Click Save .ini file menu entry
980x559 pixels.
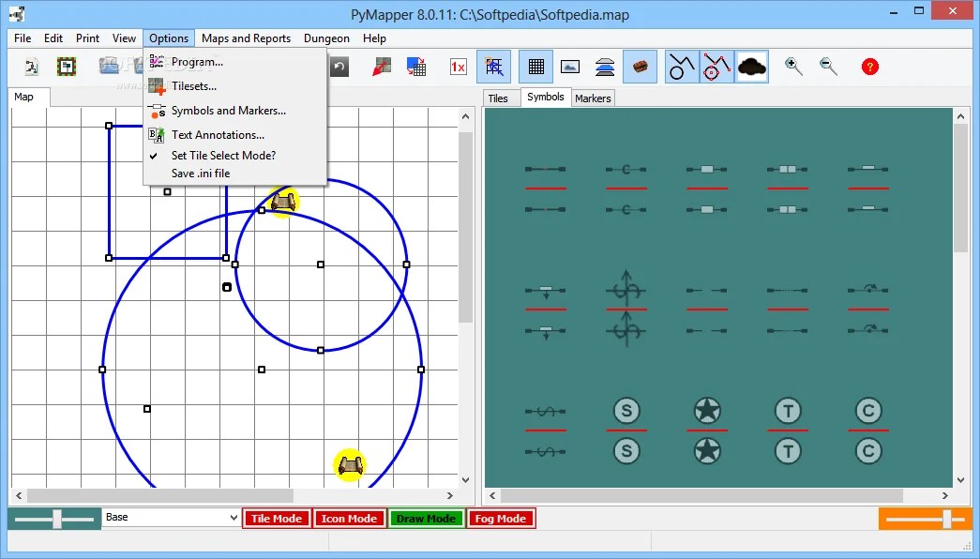(235, 174)
